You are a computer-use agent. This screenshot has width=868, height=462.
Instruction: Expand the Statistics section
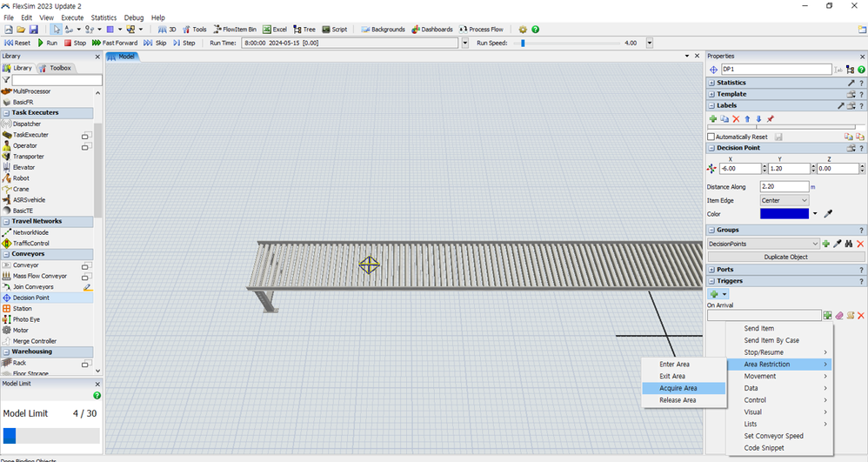[x=712, y=83]
